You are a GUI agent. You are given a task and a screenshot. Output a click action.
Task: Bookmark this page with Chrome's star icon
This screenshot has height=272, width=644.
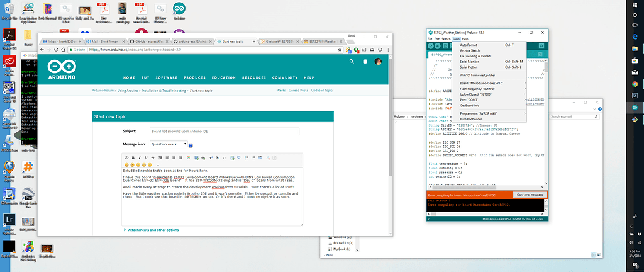[x=340, y=49]
